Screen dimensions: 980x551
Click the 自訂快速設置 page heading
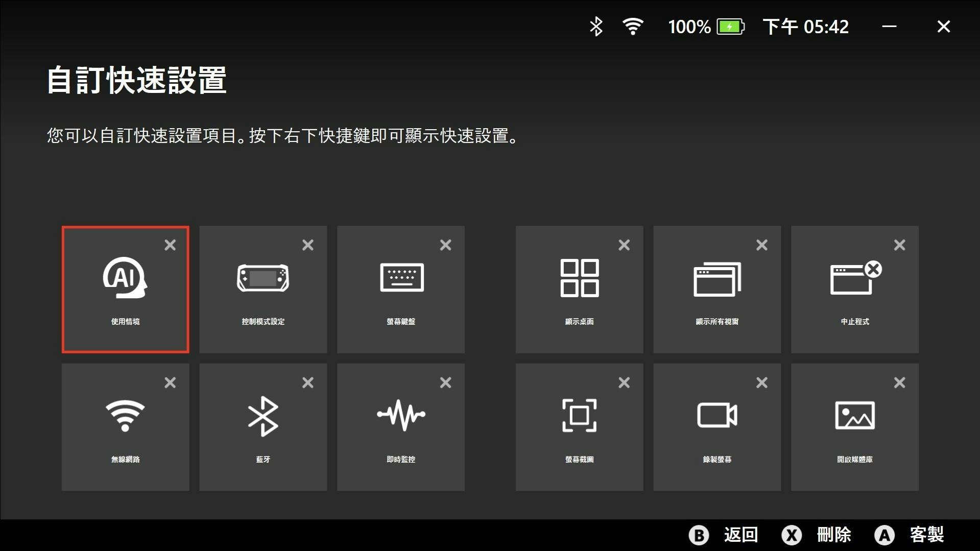tap(136, 80)
